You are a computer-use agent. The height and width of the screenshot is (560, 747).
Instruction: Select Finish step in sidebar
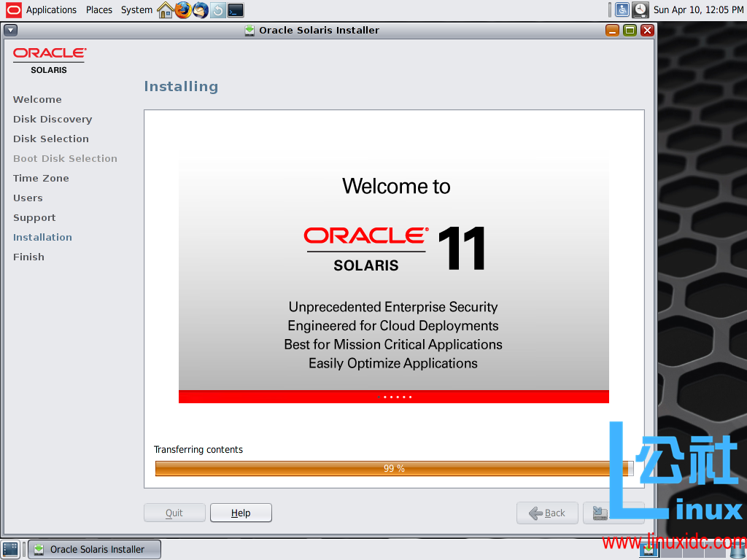coord(28,257)
